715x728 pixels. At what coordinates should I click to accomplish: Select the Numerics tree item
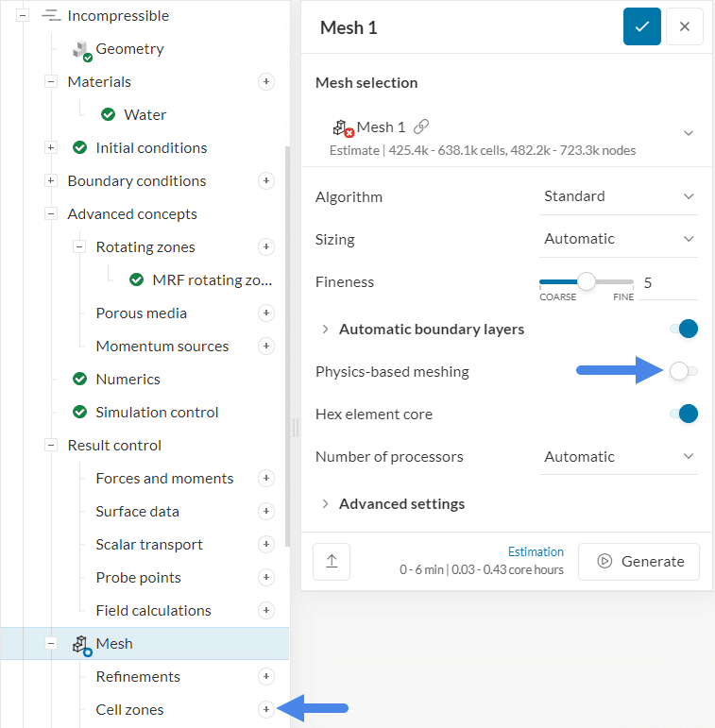pyautogui.click(x=128, y=380)
